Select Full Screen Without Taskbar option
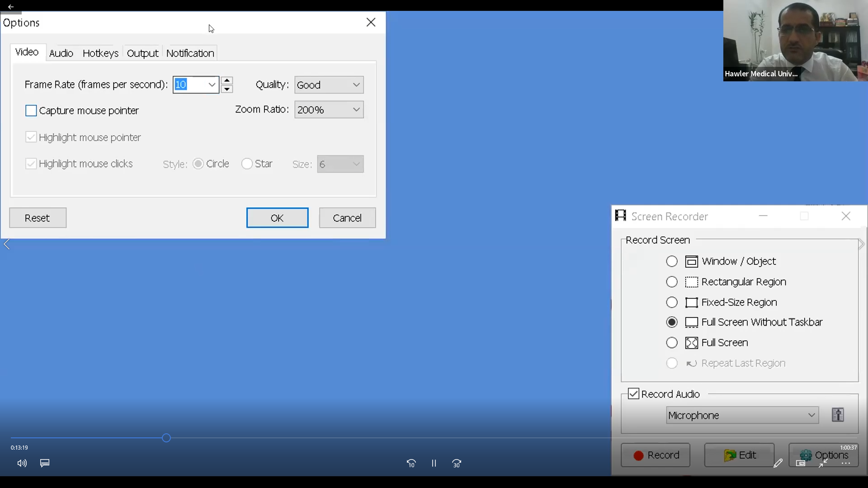Viewport: 868px width, 488px height. 672,322
